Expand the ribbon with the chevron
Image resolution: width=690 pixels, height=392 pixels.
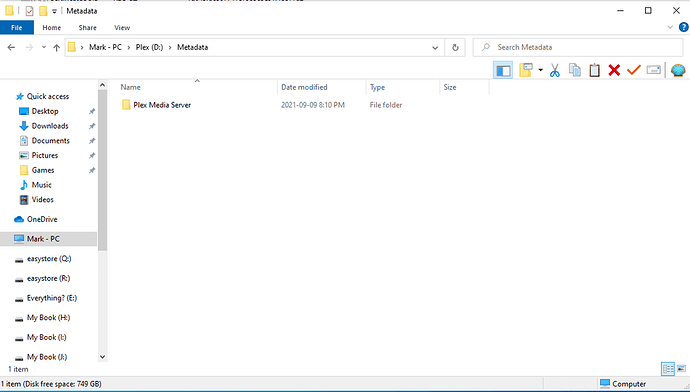pyautogui.click(x=670, y=27)
